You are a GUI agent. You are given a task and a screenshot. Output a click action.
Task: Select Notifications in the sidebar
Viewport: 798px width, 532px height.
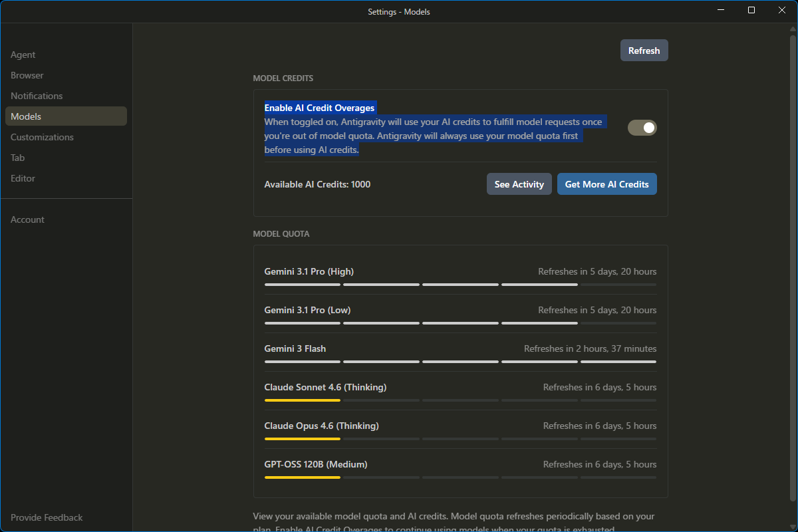(37, 96)
